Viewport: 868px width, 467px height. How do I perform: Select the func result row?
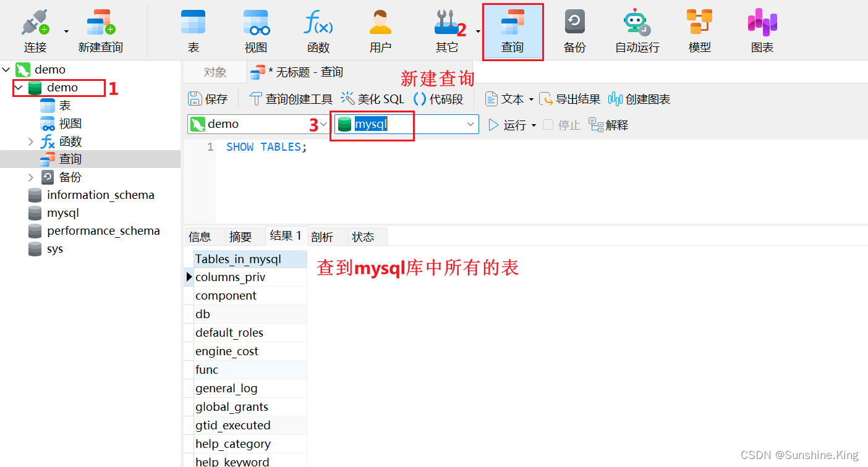point(250,370)
